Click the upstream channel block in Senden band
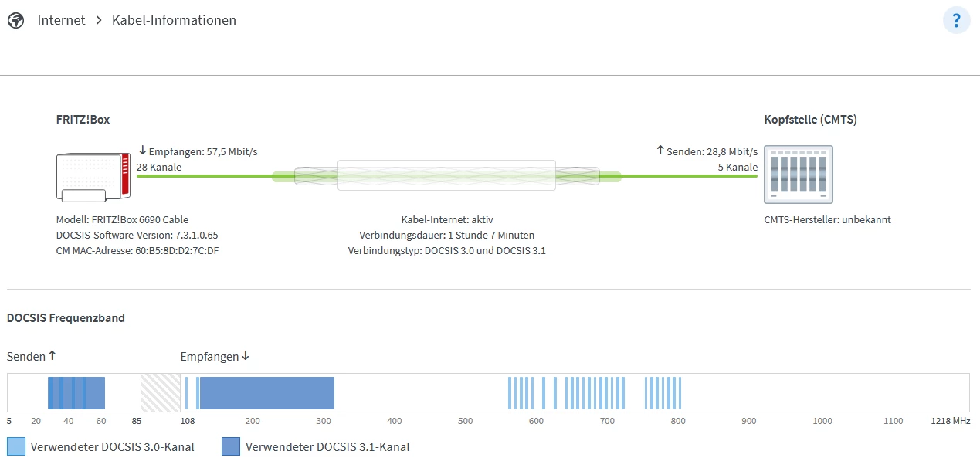The height and width of the screenshot is (468, 980). 76,392
